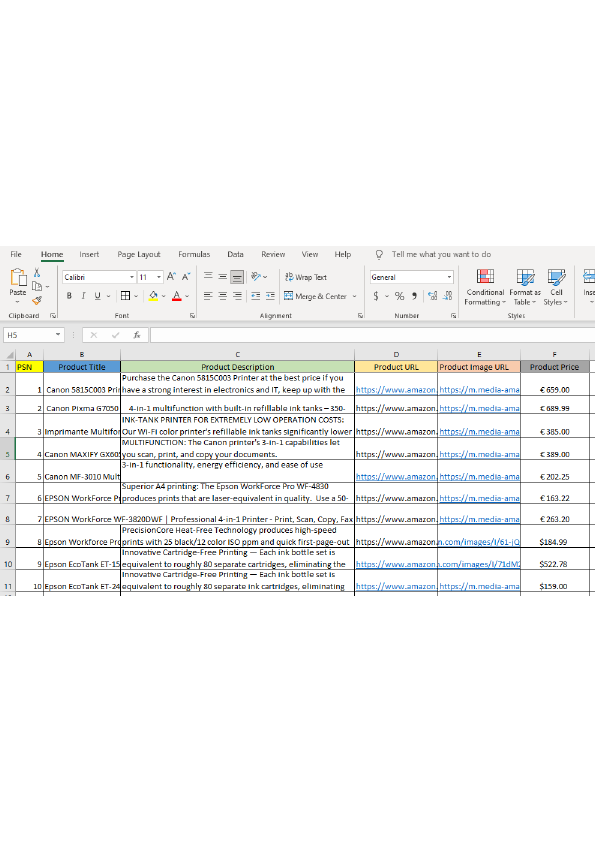Open Product Image URL link in row 11
595x842 pixels.
click(479, 586)
